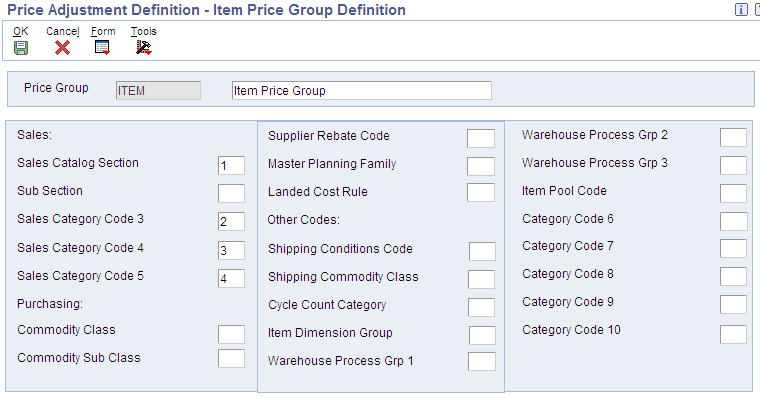Click the Landed Cost Rule box

[481, 192]
